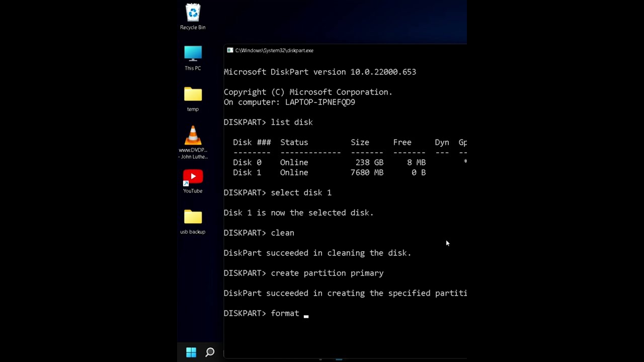Click the '7680 MB' size value
The width and height of the screenshot is (644, 362).
367,172
